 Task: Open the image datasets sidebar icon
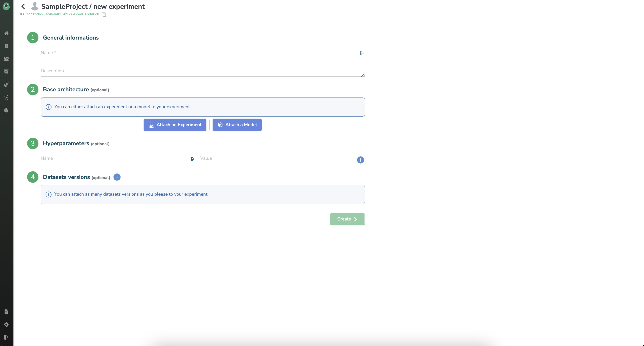pyautogui.click(x=6, y=59)
